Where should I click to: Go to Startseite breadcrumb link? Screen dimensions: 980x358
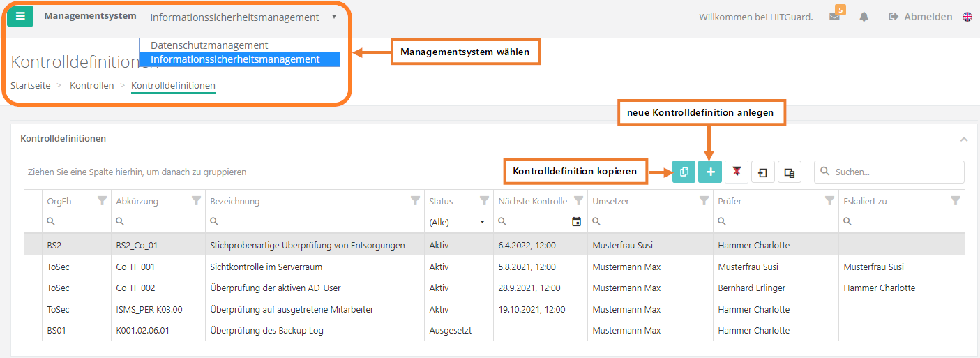(30, 85)
